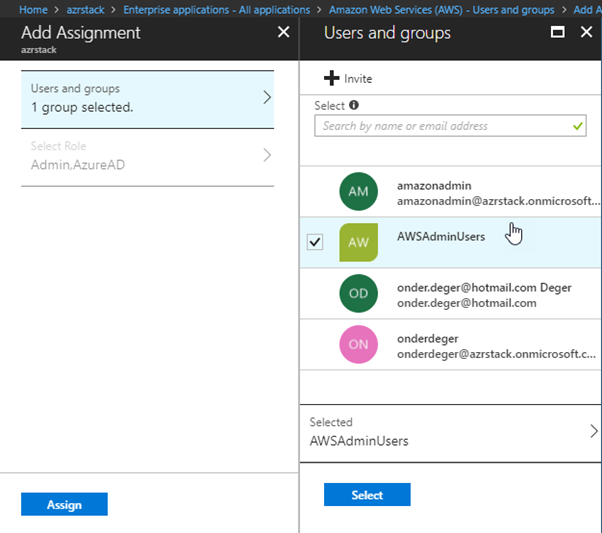Click amazonadmin@azrstack.onmicrosoft email text
The image size is (602, 533).
pyautogui.click(x=498, y=201)
